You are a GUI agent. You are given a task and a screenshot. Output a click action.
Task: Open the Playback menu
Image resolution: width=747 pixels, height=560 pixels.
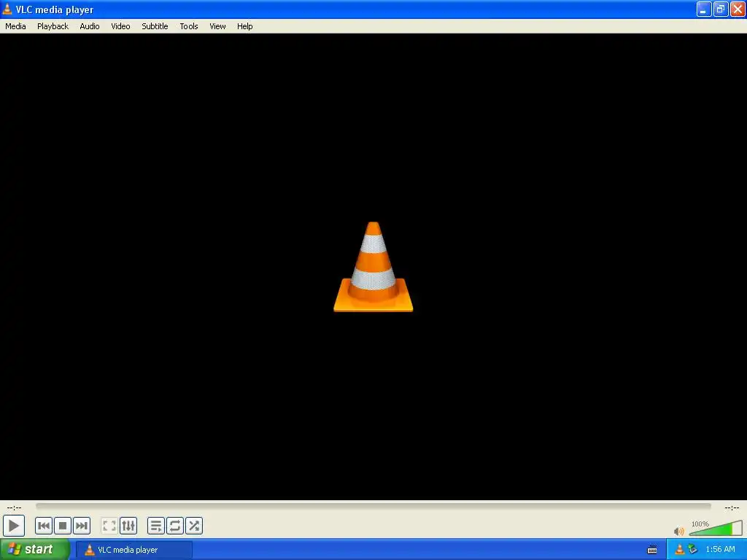53,26
